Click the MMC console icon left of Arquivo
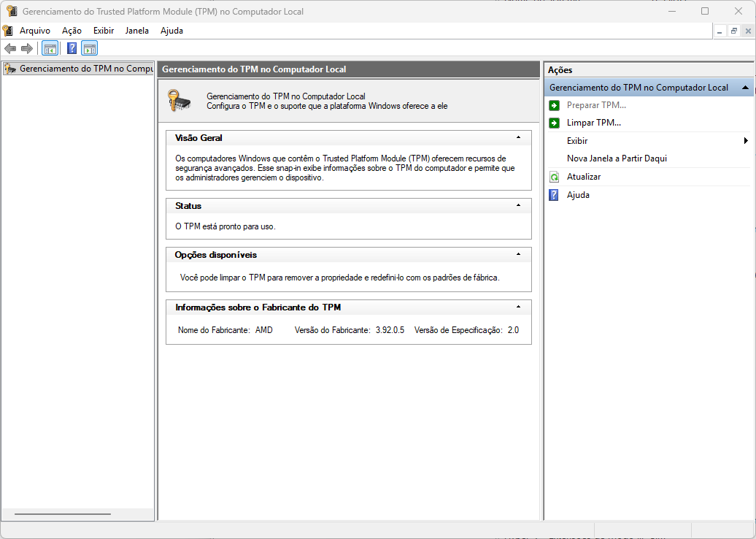Screen dimensions: 756x539 (8, 31)
